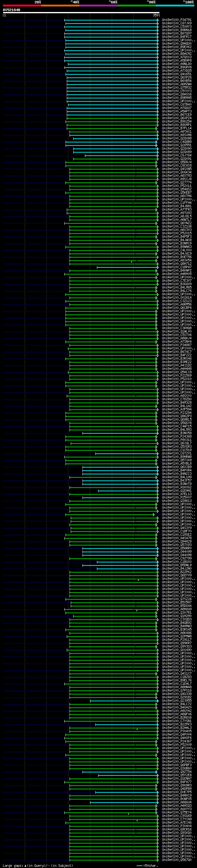Image resolution: width=197 pixels, height=868 pixels.
Task: Select hit label UniRef100_P52011
Action: pos(176,186)
